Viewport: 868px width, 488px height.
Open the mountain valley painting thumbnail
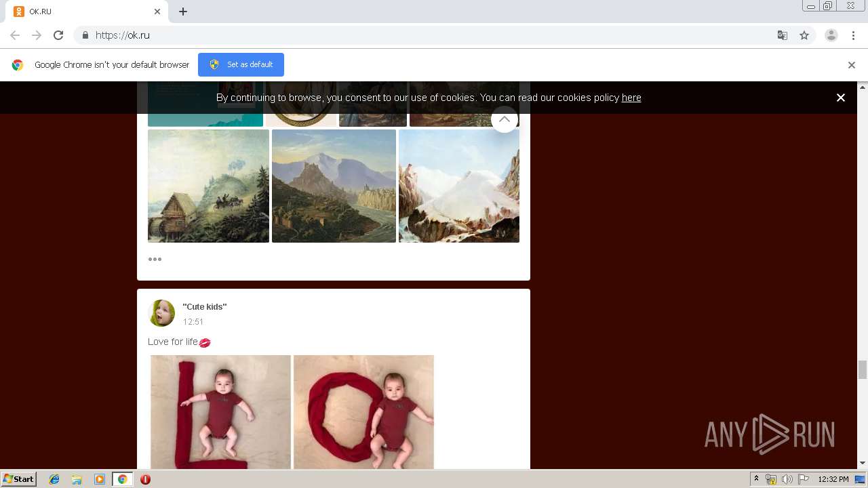(x=334, y=186)
